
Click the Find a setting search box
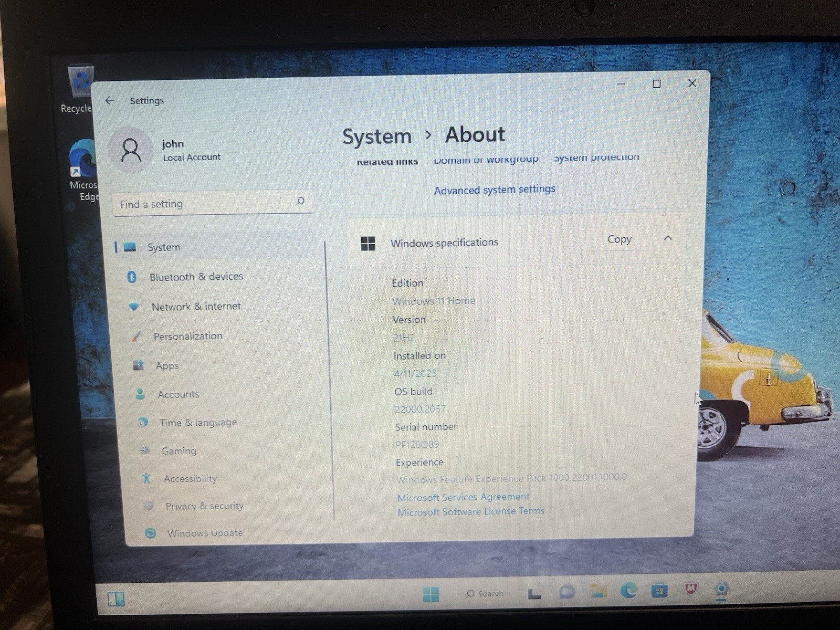pyautogui.click(x=213, y=203)
